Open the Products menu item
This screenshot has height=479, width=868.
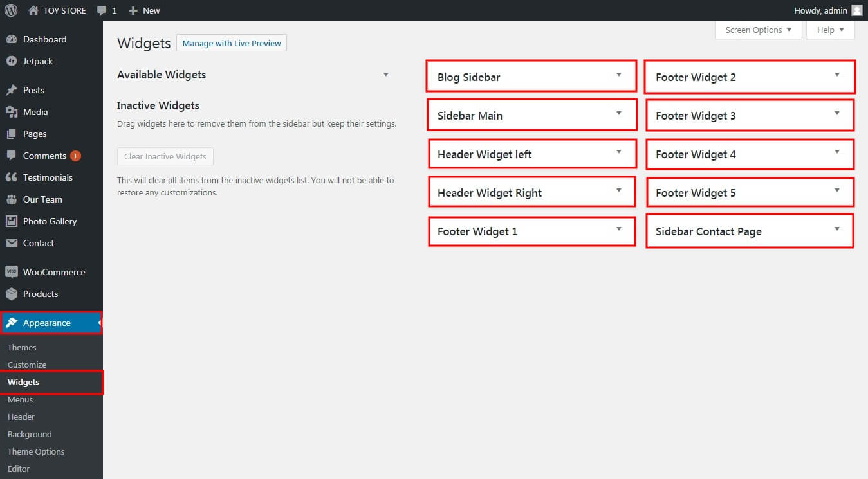click(x=51, y=294)
